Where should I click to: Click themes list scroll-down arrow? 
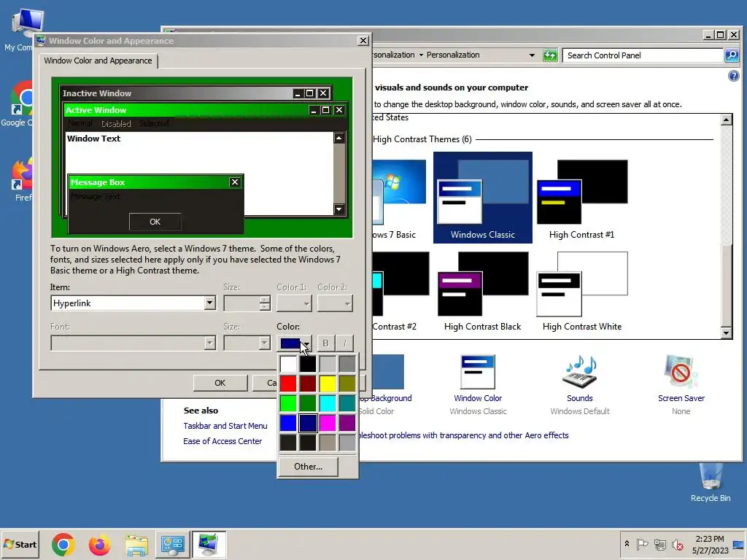(x=726, y=332)
